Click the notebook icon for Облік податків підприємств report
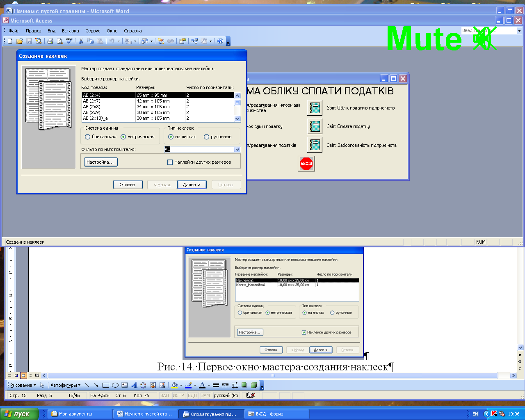 (x=315, y=108)
